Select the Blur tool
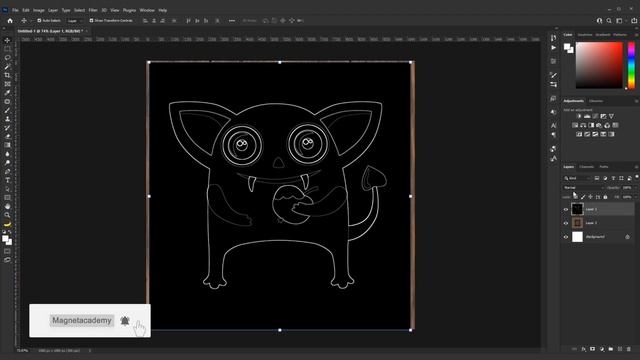The width and height of the screenshot is (640, 360). click(7, 154)
